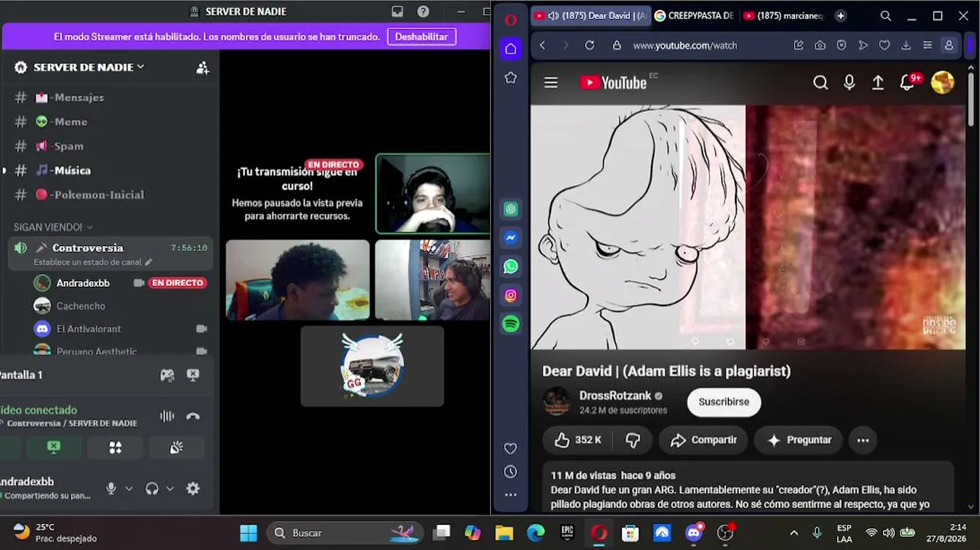Image resolution: width=980 pixels, height=550 pixels.
Task: Toggle screen share button in Discord voice panel
Action: [53, 448]
